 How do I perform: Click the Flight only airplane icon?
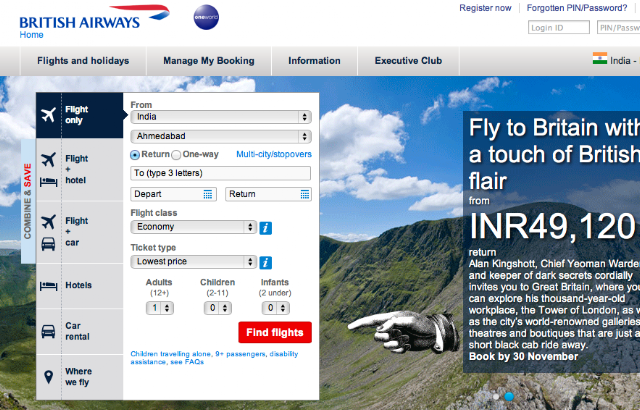(49, 115)
